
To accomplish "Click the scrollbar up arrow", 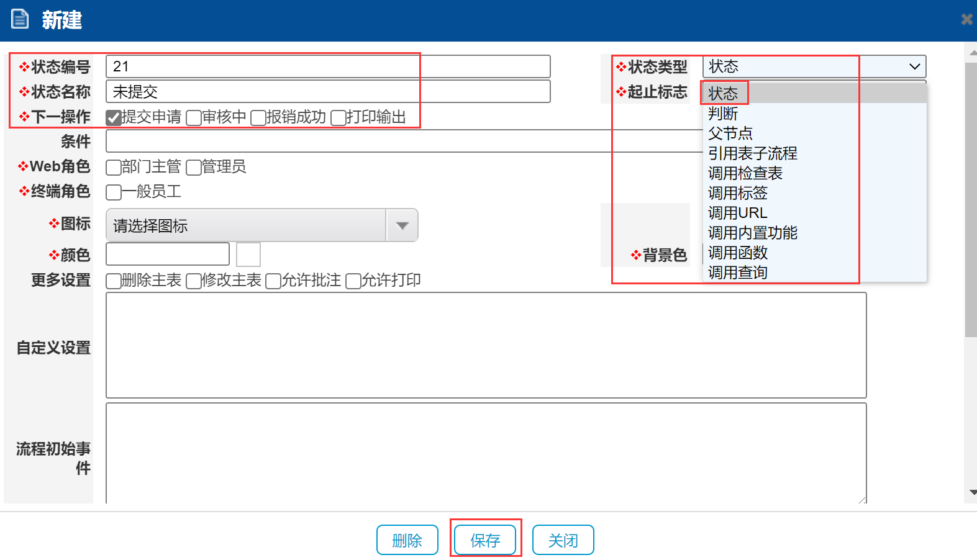I will coord(972,53).
